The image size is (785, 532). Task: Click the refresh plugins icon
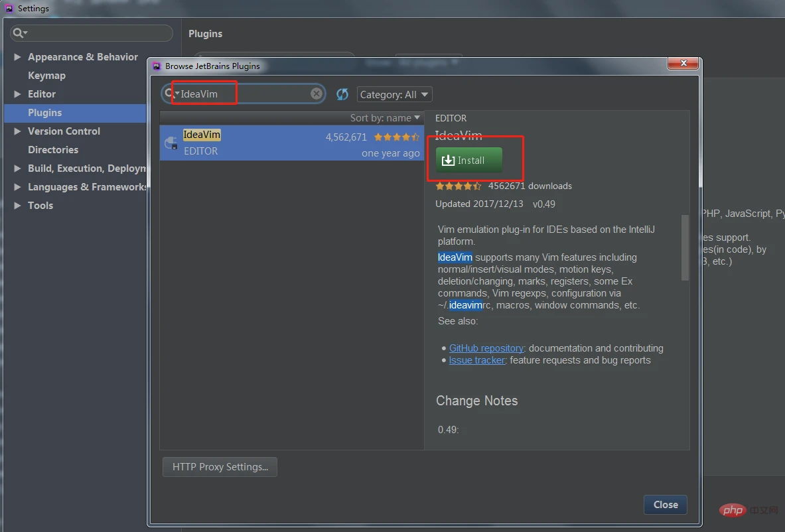(x=342, y=94)
